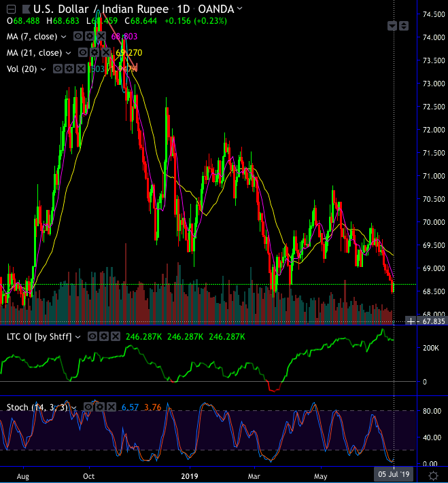Select the MA (7, close) legend label
The width and height of the screenshot is (448, 483).
click(32, 37)
